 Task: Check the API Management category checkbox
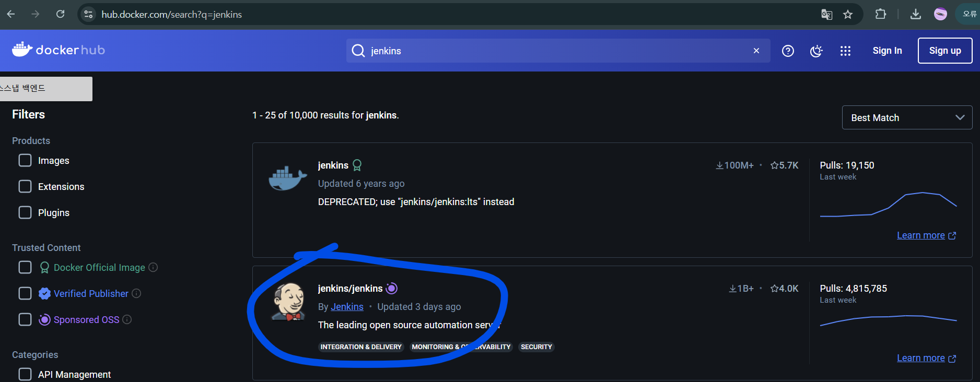[x=25, y=374]
